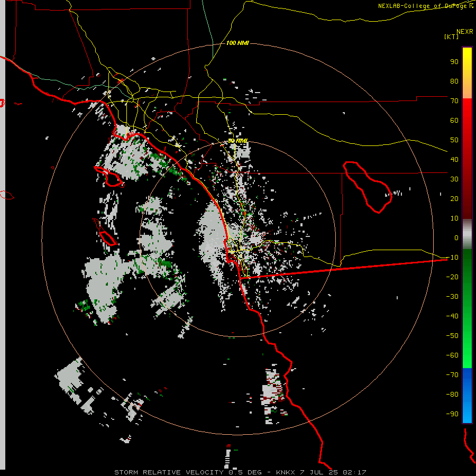Image resolution: width=476 pixels, height=476 pixels.
Task: Click the 50 value on velocity scale
Action: click(454, 140)
